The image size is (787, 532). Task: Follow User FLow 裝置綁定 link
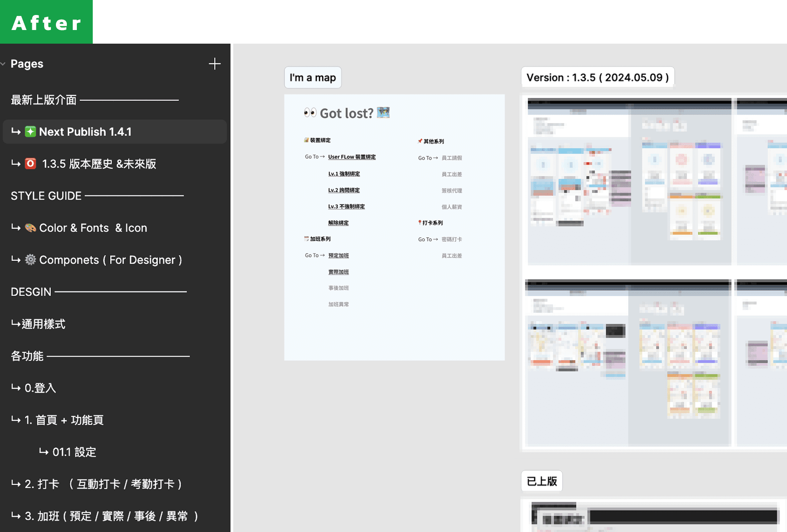point(352,157)
